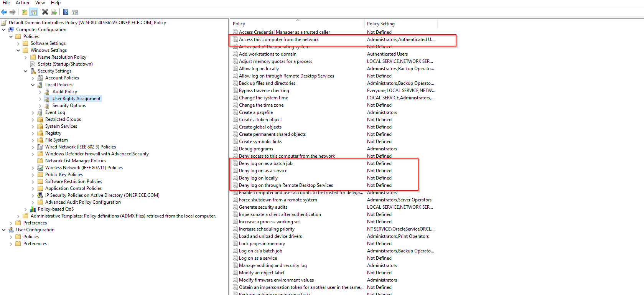Viewport: 644px width, 295px height.
Task: Expand the Security Options node
Action: click(x=40, y=105)
